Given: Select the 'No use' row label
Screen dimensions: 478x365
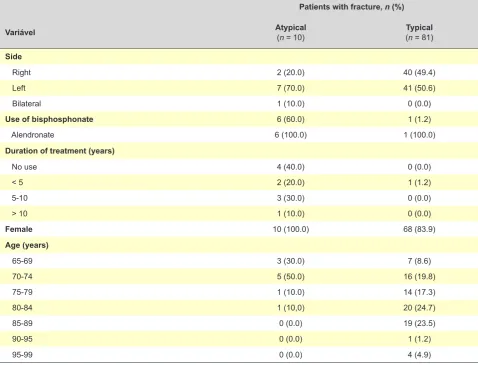Looking at the screenshot, I should pos(24,167).
